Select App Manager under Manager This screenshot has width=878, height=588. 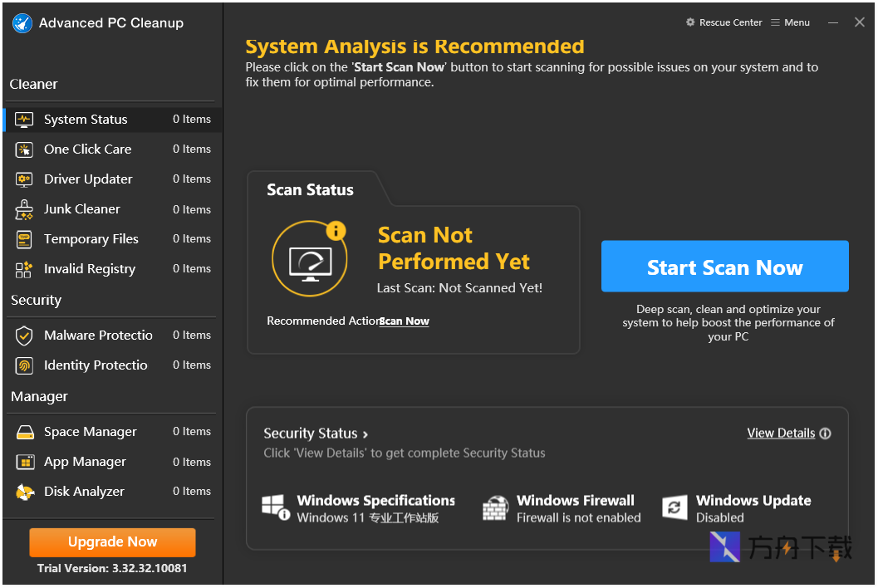tap(112, 462)
